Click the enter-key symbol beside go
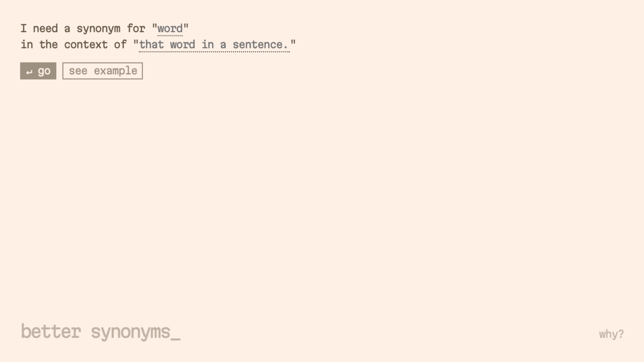Screen dimensions: 644x362 29,72
